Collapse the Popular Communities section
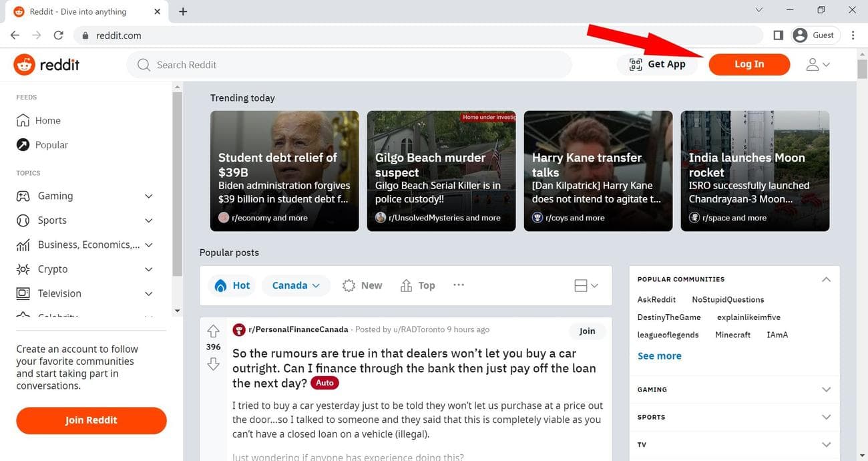868x461 pixels. coord(826,279)
